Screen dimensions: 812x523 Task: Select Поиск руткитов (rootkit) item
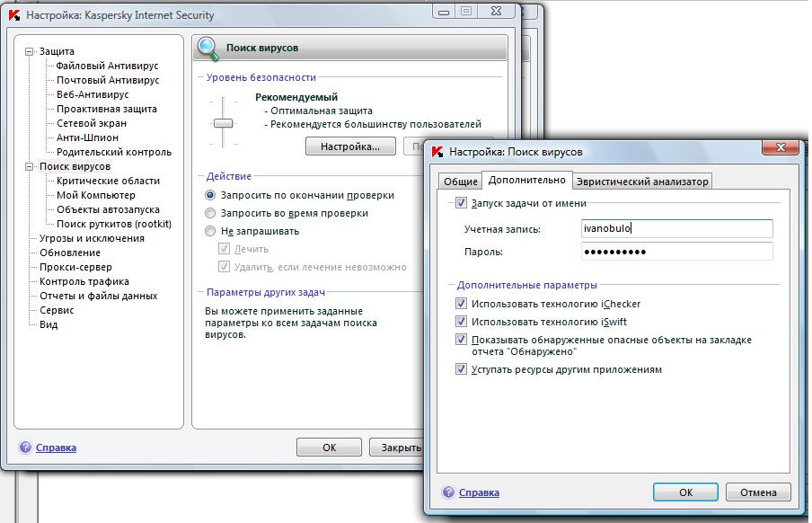[114, 224]
